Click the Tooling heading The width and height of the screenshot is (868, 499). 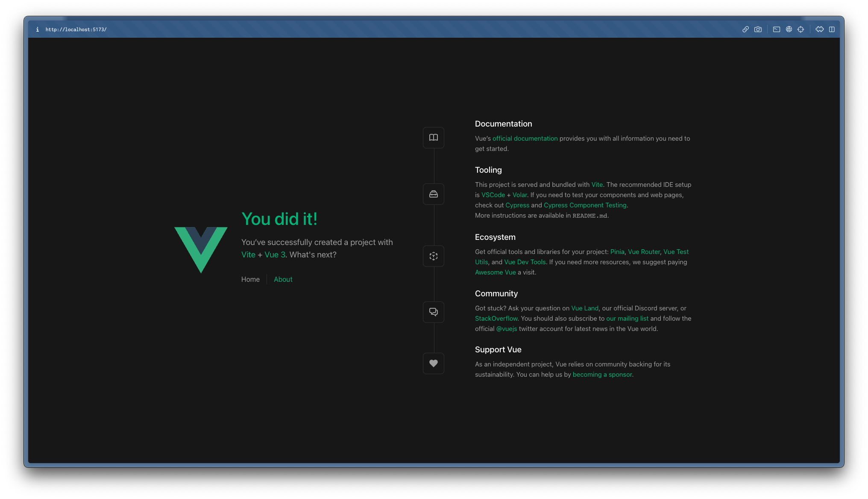(x=488, y=170)
